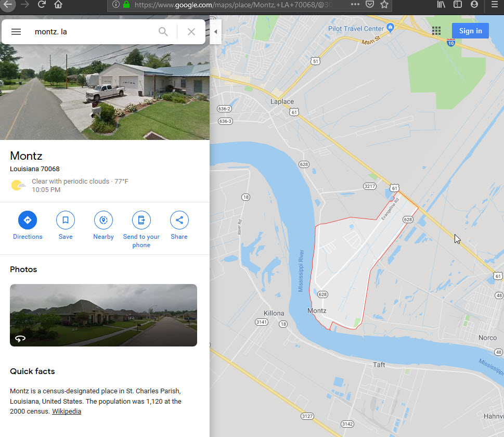504x437 pixels.
Task: Open the Firefox application menu
Action: pos(495,5)
